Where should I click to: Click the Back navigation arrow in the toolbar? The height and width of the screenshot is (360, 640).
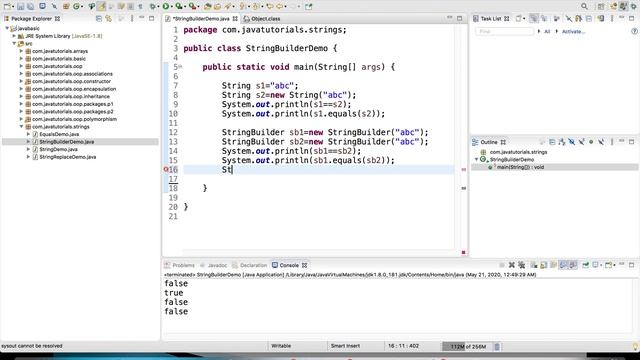pos(280,7)
